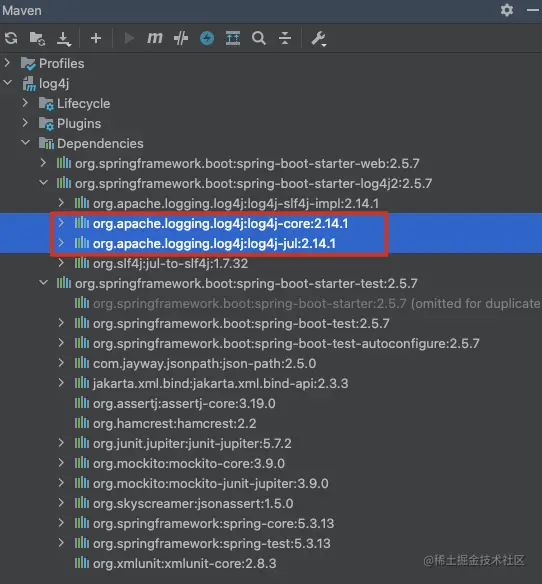Expand json-path:2.5.0 dependency

pos(61,363)
